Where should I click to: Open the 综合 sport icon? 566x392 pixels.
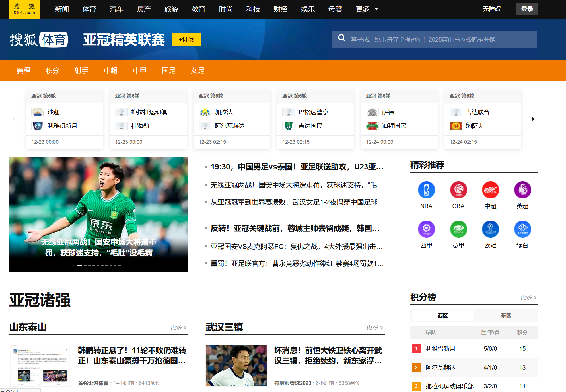(522, 229)
